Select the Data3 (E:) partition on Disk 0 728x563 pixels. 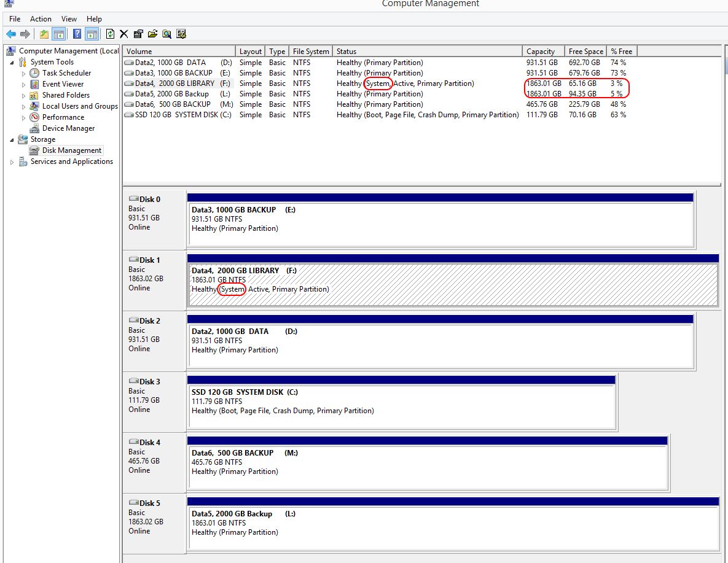(440, 222)
